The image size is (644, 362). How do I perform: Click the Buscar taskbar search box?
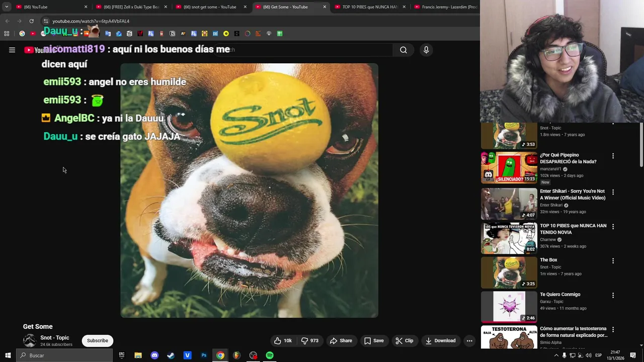(x=64, y=355)
